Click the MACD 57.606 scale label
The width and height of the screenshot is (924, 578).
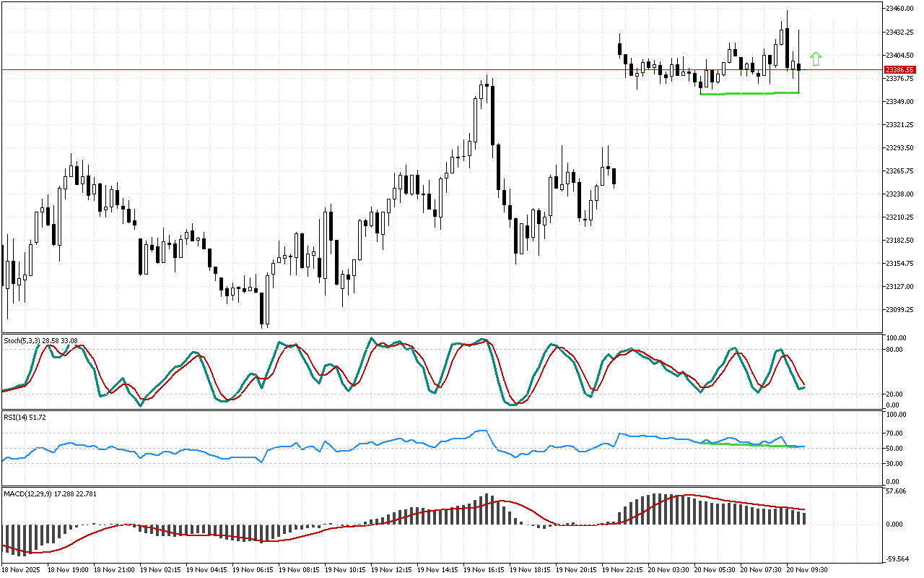(x=897, y=491)
